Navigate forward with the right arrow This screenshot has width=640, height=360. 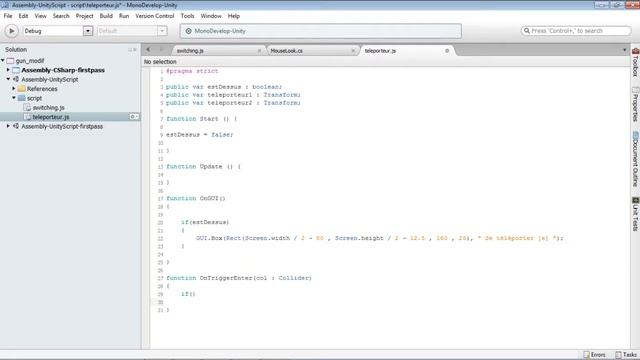[161, 50]
